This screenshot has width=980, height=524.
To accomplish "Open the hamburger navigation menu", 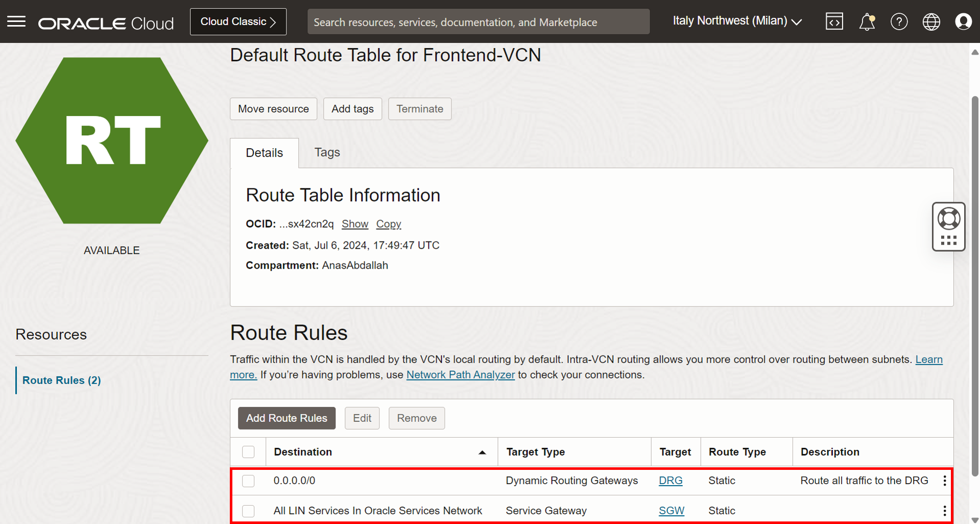I will pyautogui.click(x=16, y=21).
